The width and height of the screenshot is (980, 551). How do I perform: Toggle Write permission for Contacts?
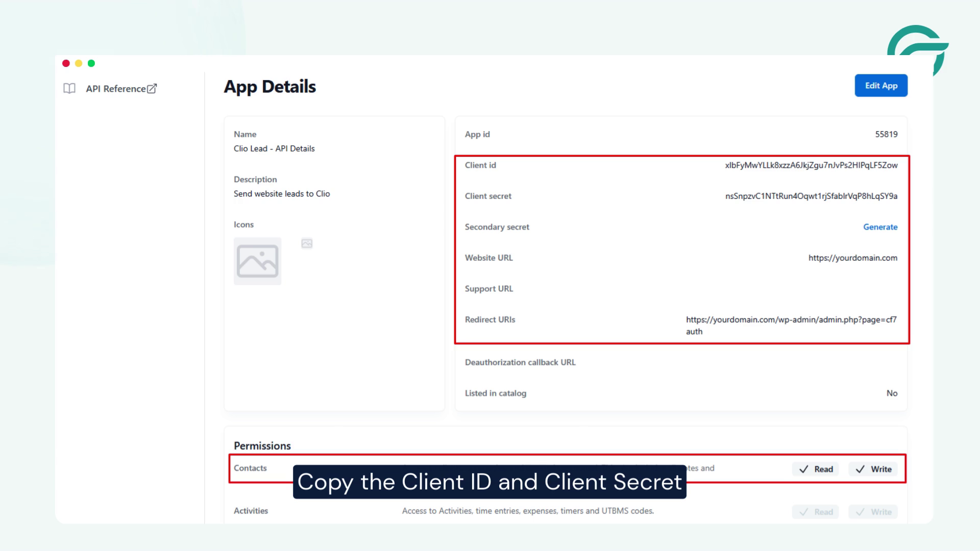click(x=873, y=469)
